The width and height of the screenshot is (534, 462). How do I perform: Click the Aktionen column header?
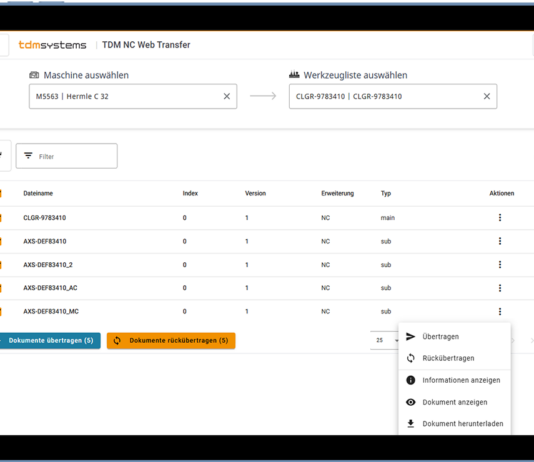tap(502, 193)
